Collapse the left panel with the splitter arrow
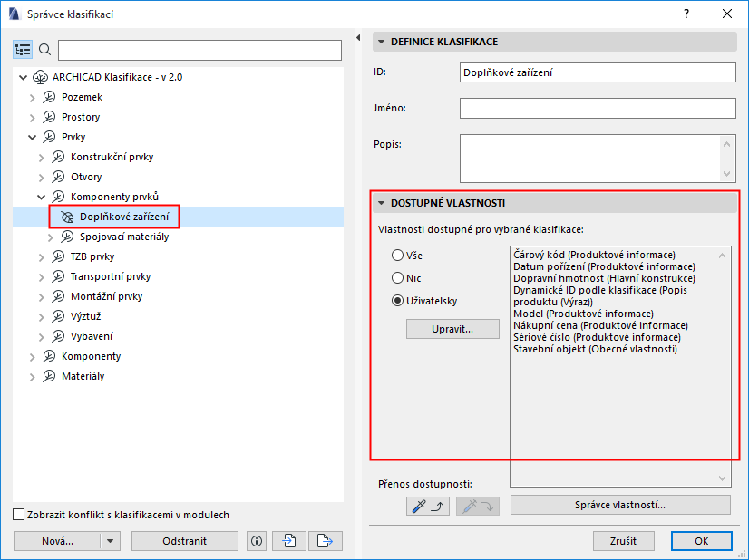 pyautogui.click(x=358, y=38)
